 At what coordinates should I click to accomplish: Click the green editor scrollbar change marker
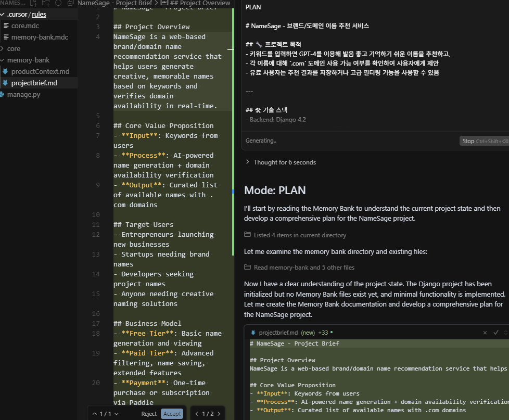pos(233,132)
